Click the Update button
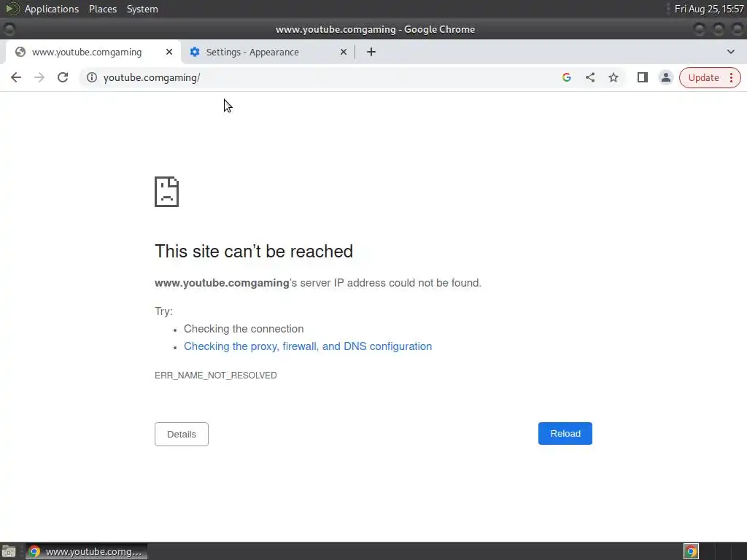Image resolution: width=747 pixels, height=560 pixels. pyautogui.click(x=703, y=77)
